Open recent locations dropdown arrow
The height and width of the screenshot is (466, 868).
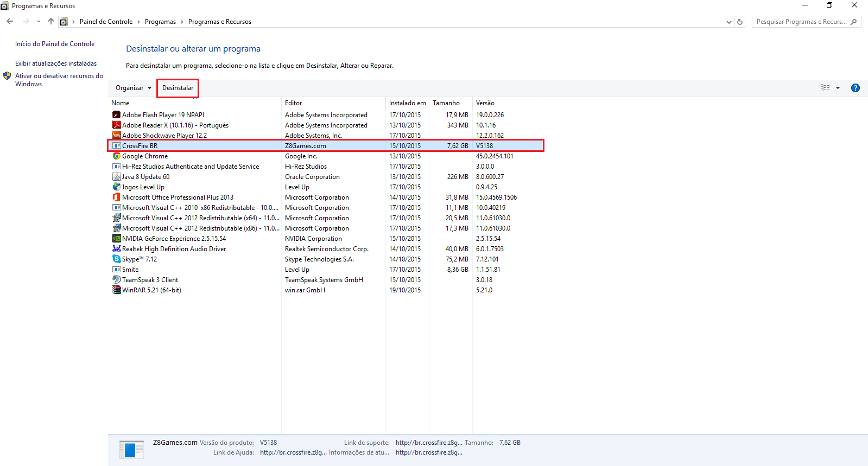39,22
